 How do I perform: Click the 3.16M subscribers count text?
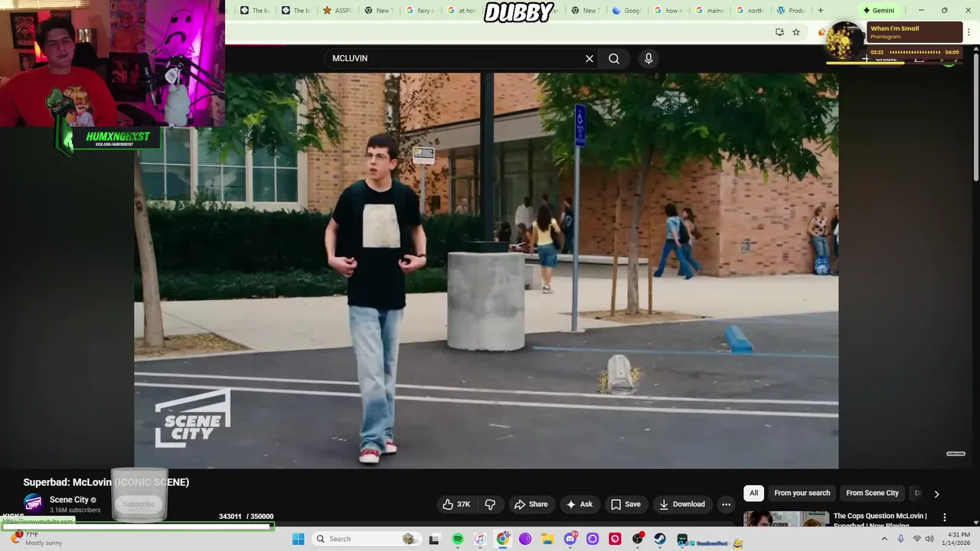click(x=75, y=510)
